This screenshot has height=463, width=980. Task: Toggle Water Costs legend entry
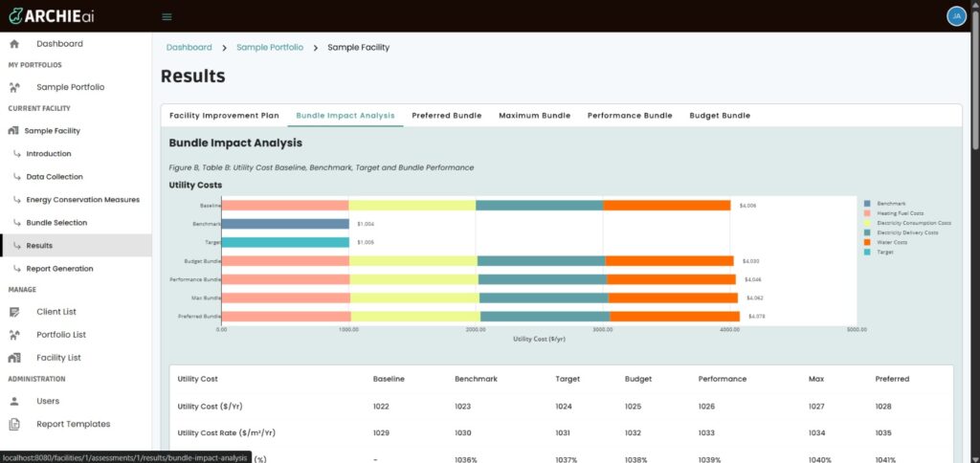(867, 242)
